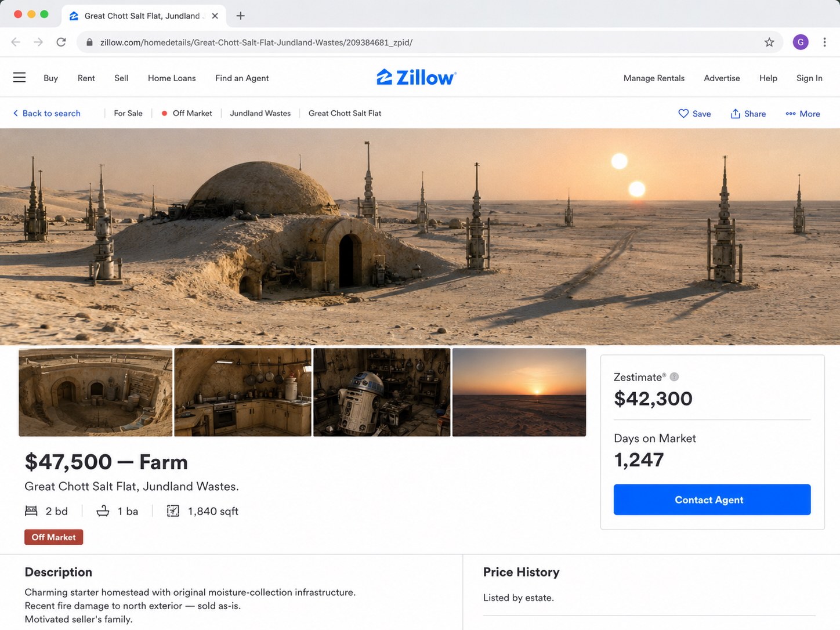Click the For Sale breadcrumb
This screenshot has height=630, width=840.
128,113
